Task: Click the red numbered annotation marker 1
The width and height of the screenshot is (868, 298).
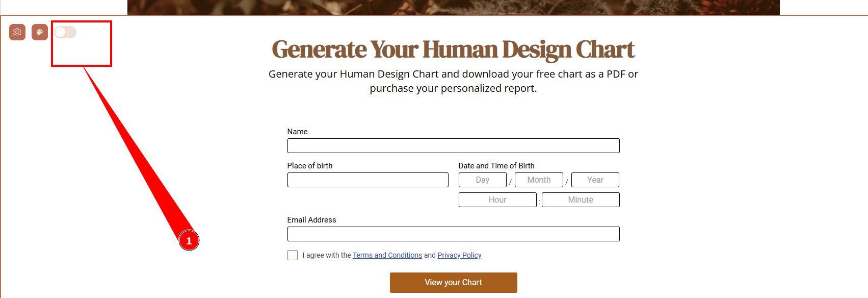Action: (x=189, y=241)
